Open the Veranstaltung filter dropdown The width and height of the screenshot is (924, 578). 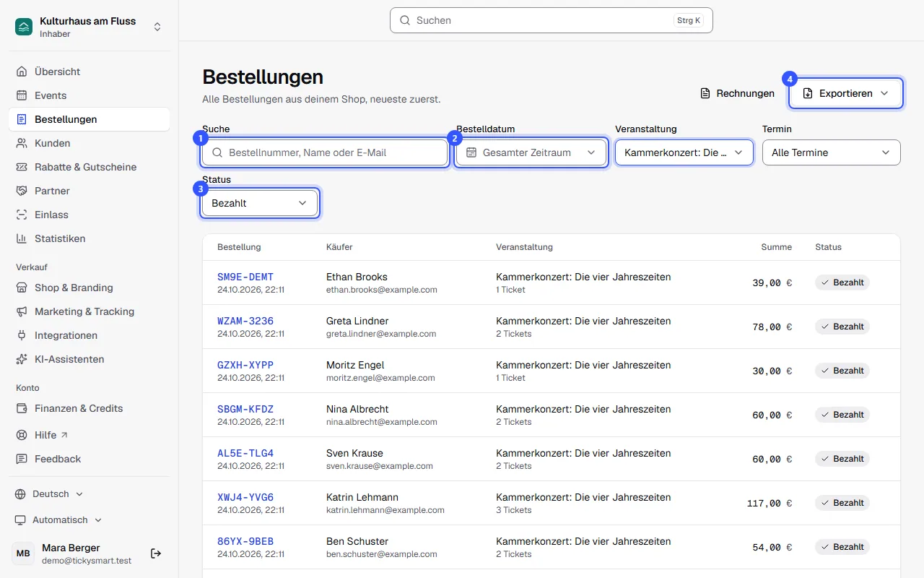click(x=684, y=152)
